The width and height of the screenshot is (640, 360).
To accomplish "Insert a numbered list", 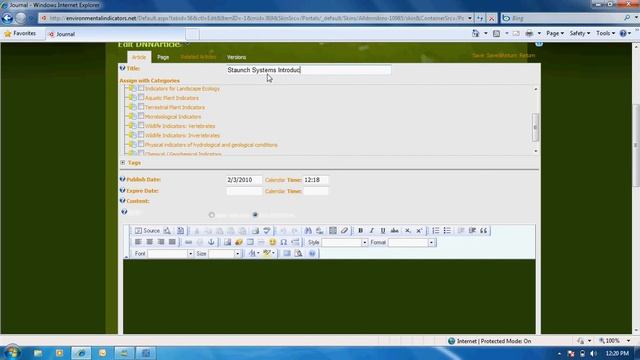I will (x=436, y=231).
